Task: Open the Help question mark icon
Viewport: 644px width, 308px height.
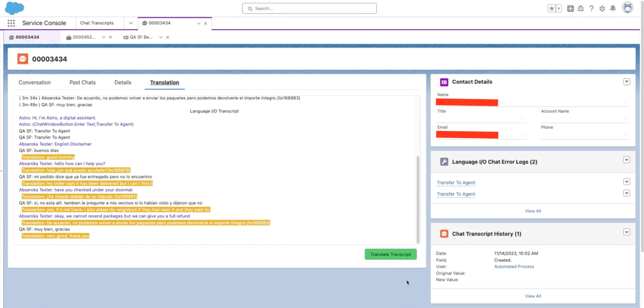Action: [x=591, y=9]
